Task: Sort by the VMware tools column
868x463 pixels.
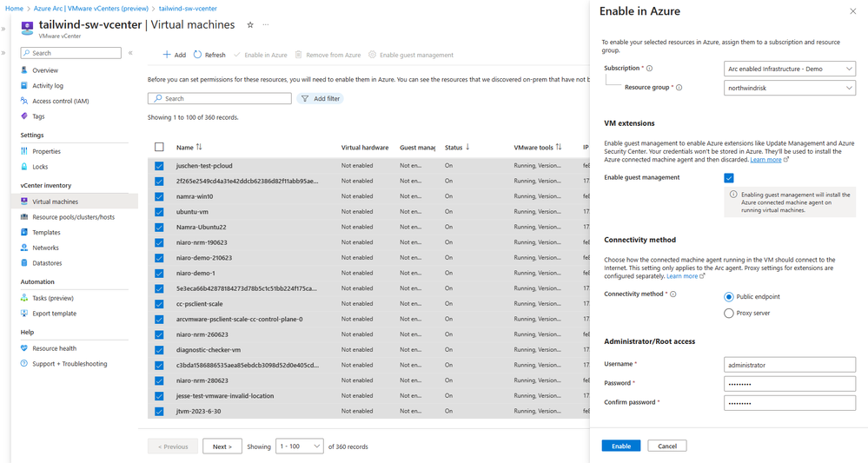Action: tap(538, 147)
